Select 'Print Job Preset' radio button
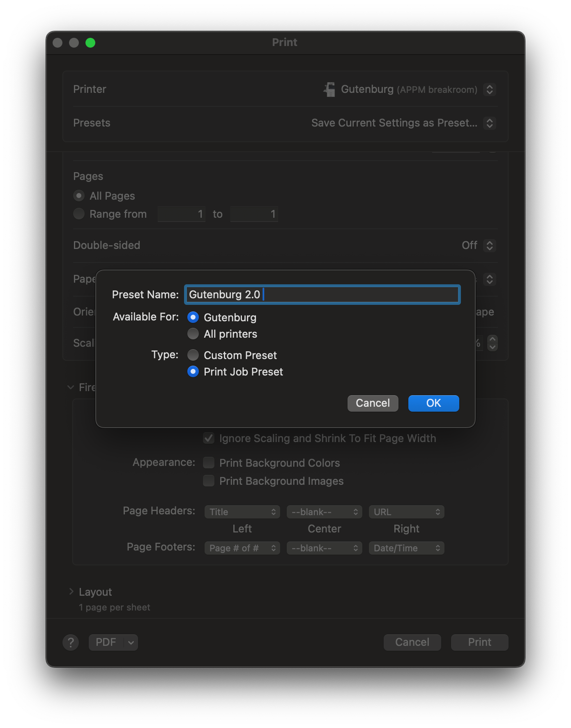 tap(193, 371)
